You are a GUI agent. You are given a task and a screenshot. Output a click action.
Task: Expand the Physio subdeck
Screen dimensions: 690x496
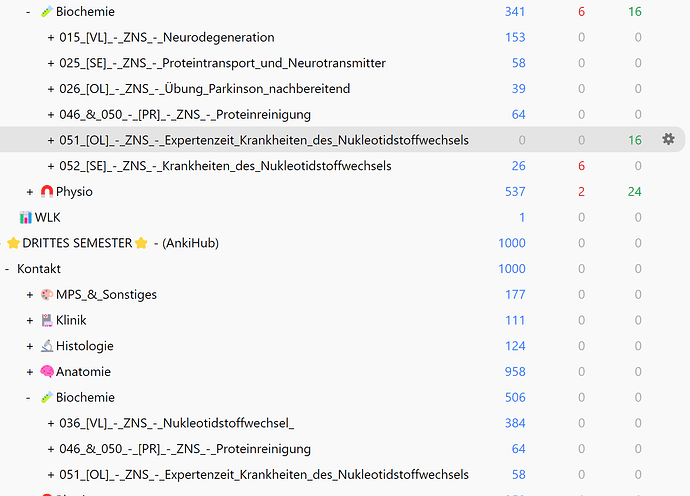point(30,192)
